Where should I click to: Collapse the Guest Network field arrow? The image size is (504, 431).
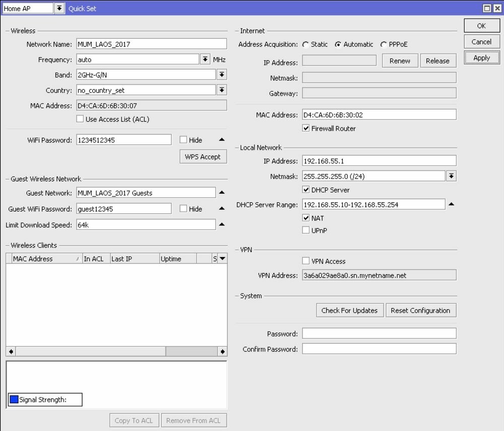point(222,193)
